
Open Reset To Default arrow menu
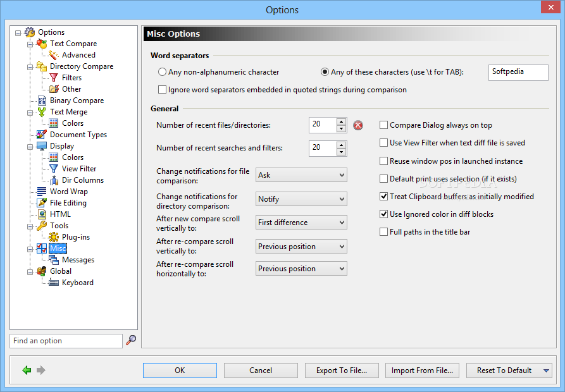click(546, 371)
